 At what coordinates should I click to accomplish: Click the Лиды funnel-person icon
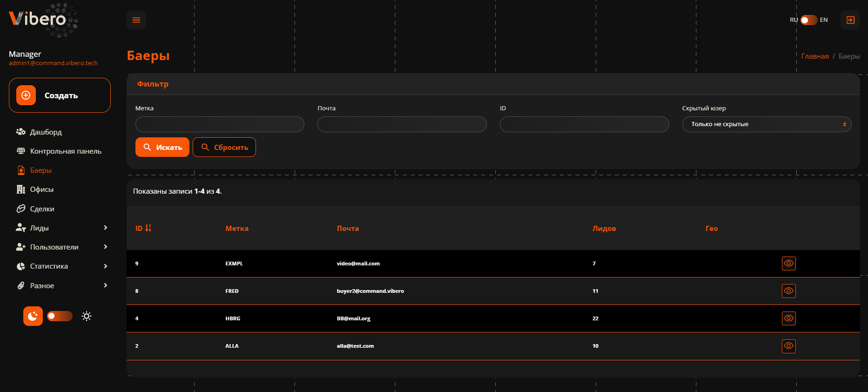pyautogui.click(x=21, y=228)
